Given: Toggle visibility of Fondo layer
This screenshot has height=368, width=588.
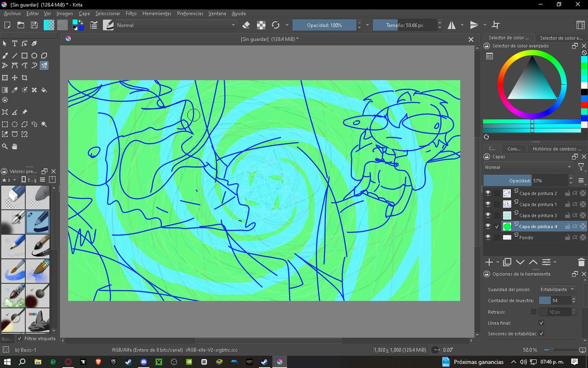Looking at the screenshot, I should pyautogui.click(x=488, y=237).
